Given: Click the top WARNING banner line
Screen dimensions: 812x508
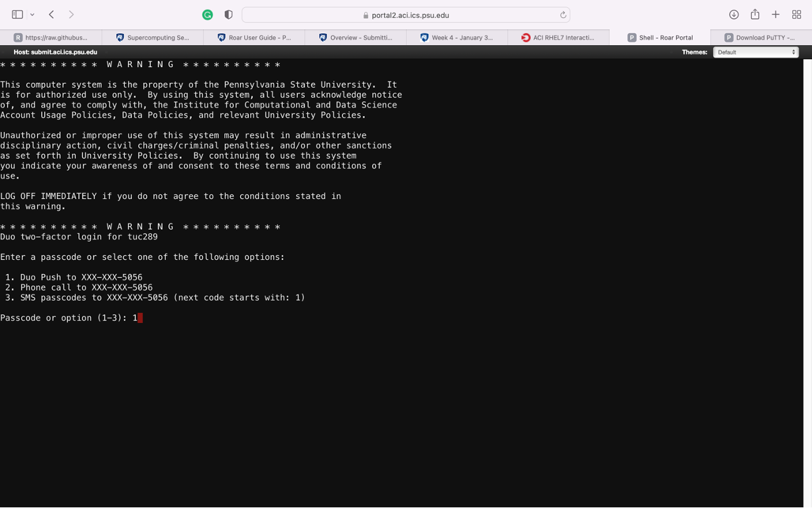Looking at the screenshot, I should (140, 64).
